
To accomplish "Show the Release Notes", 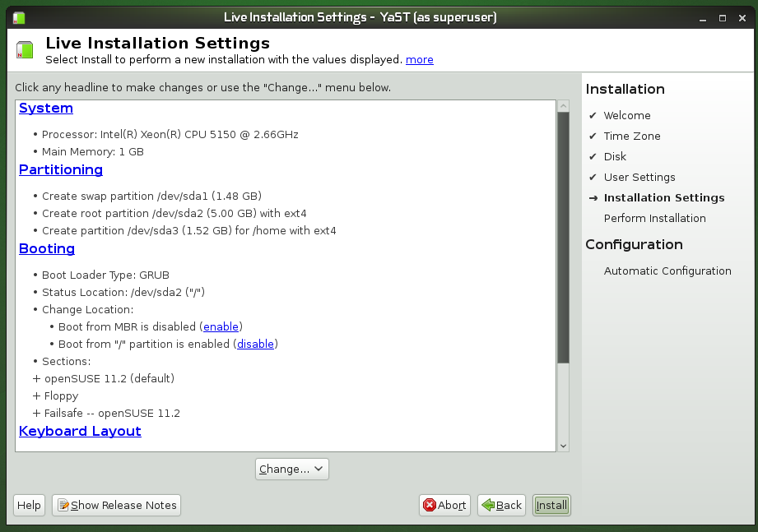I will [117, 506].
